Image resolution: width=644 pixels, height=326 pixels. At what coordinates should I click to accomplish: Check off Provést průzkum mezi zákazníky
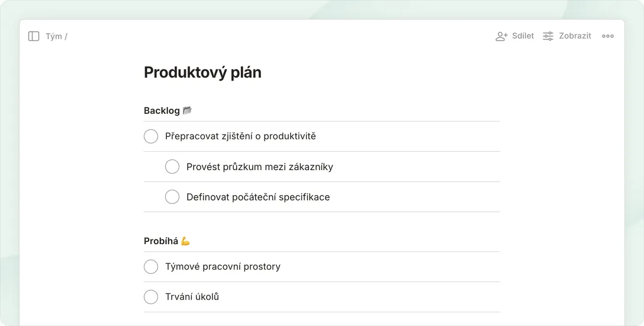pyautogui.click(x=172, y=167)
